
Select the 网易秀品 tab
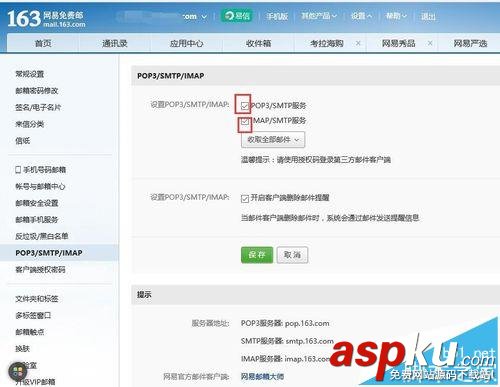pos(399,43)
